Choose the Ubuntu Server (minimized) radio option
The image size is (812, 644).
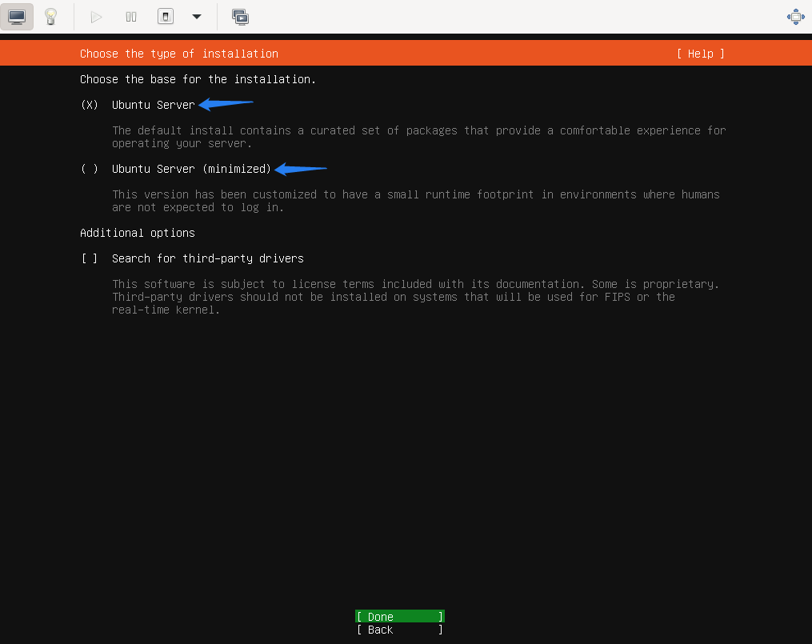click(90, 169)
